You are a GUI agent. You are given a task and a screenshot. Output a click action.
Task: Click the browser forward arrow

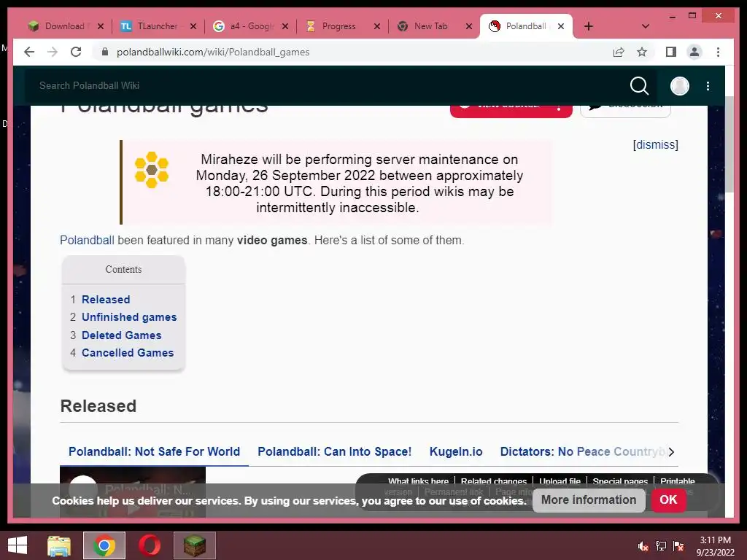click(x=53, y=52)
